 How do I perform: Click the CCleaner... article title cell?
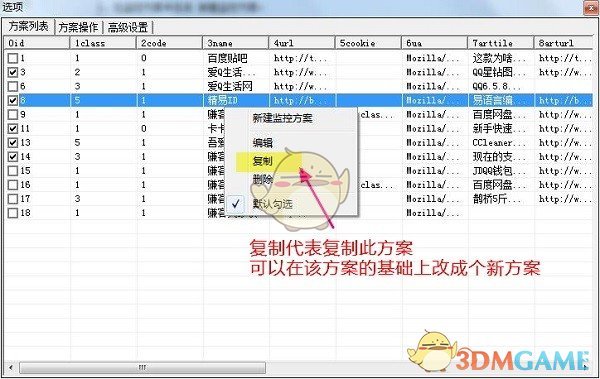pyautogui.click(x=499, y=142)
